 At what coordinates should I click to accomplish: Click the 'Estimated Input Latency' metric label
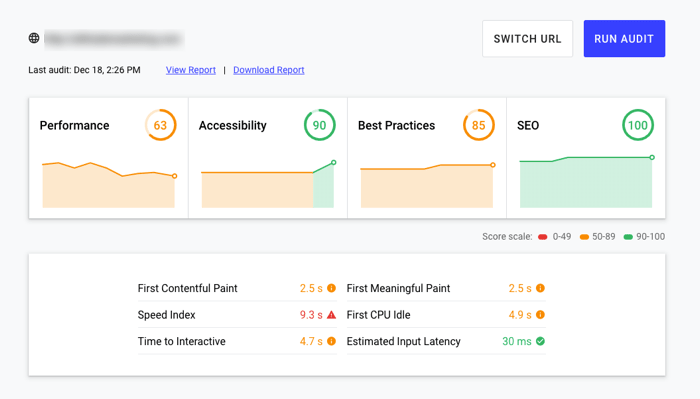[x=404, y=341]
